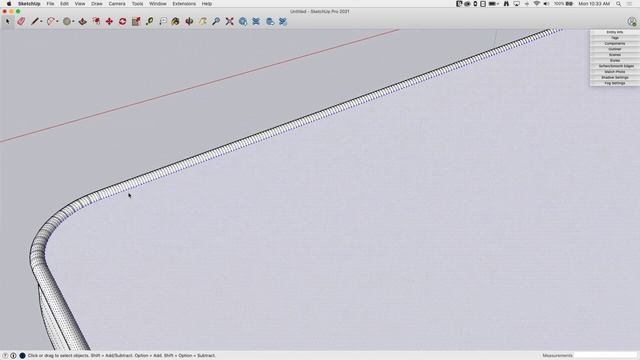Open the Line tool dropdown arrow
The height and width of the screenshot is (360, 640).
(x=41, y=22)
